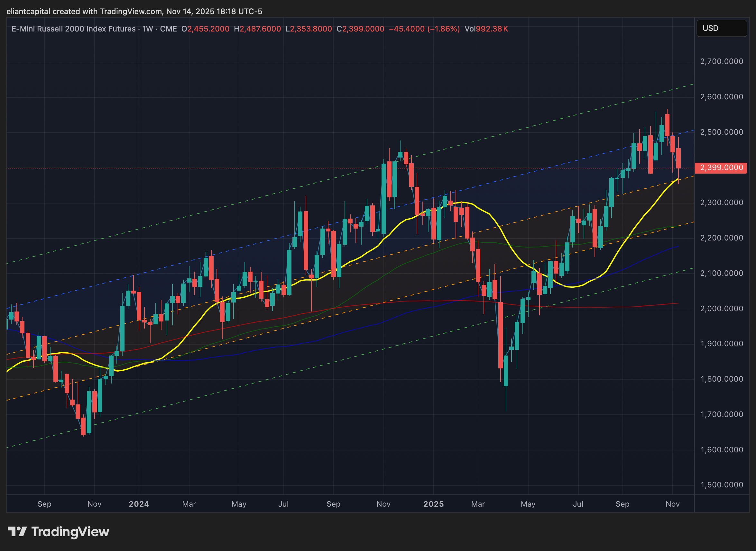
Task: Click the Open value O2,455.2000
Action: (x=205, y=29)
